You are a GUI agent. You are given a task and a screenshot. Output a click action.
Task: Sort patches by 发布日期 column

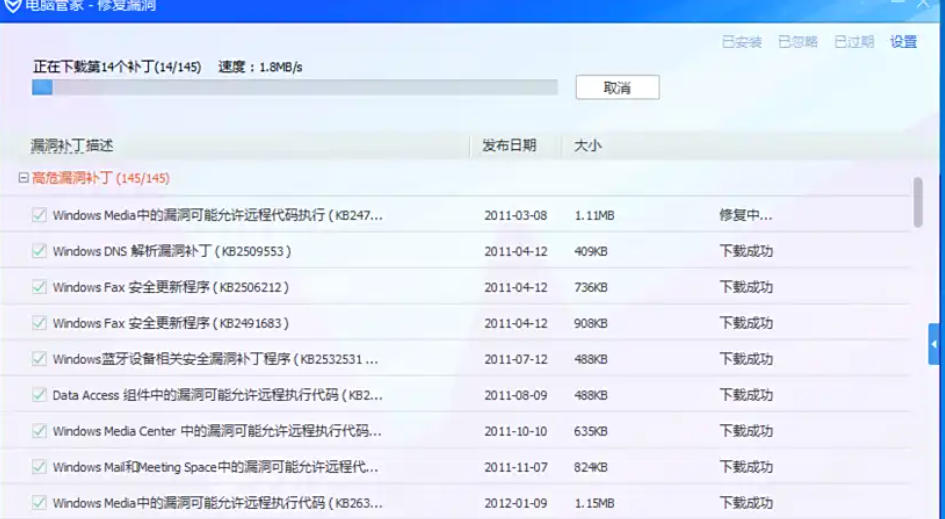click(509, 146)
